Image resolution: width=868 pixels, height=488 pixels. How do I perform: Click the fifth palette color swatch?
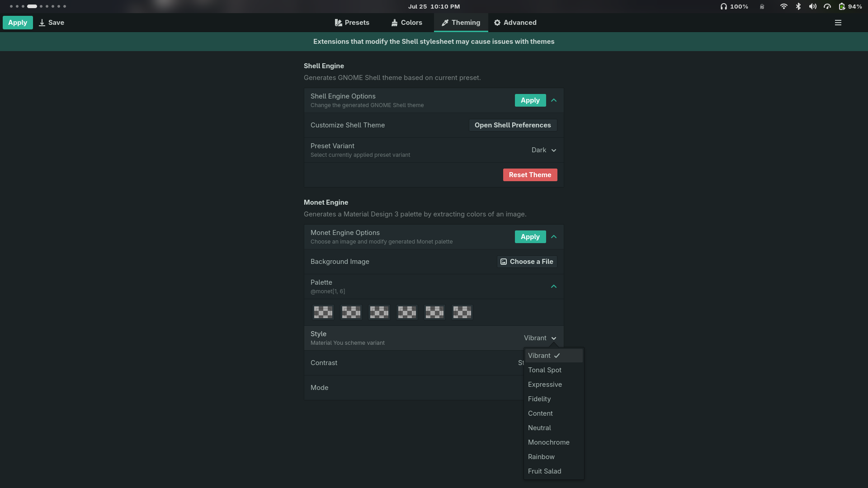(434, 312)
